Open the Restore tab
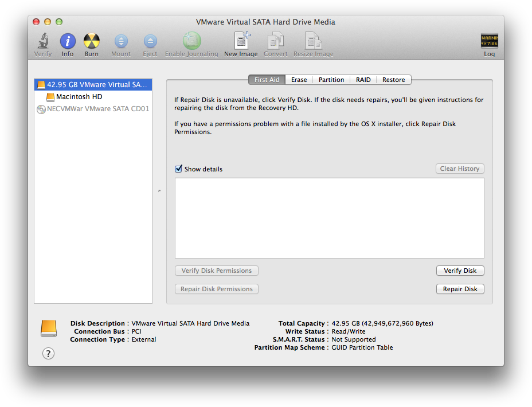The width and height of the screenshot is (532, 407). point(393,80)
